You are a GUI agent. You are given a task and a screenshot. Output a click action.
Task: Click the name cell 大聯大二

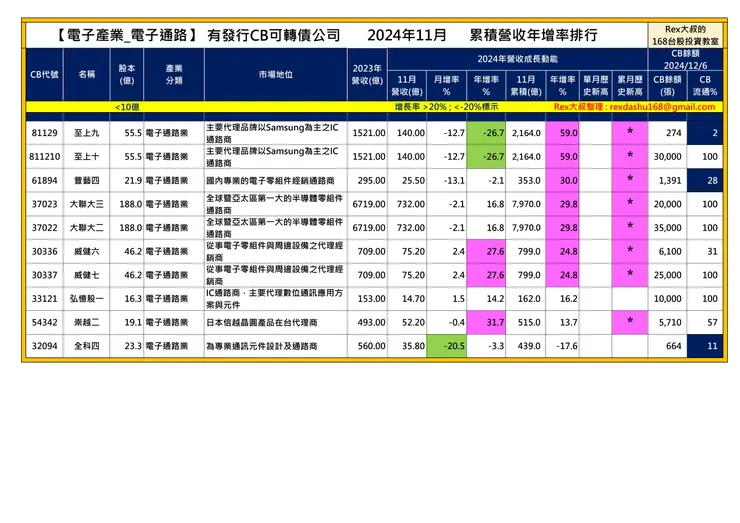click(87, 228)
